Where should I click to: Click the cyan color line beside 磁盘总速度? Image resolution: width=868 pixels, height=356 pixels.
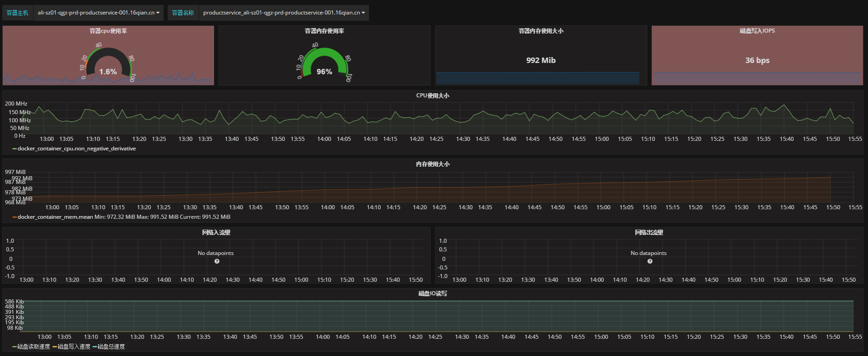95,346
